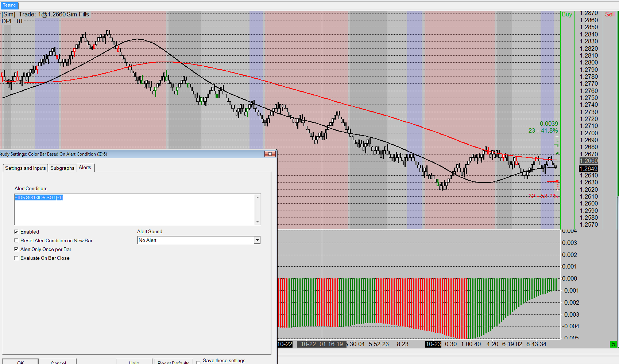Screen dimensions: 619x364
Task: Click the 1.2700 price scale label
Action: 589,133
